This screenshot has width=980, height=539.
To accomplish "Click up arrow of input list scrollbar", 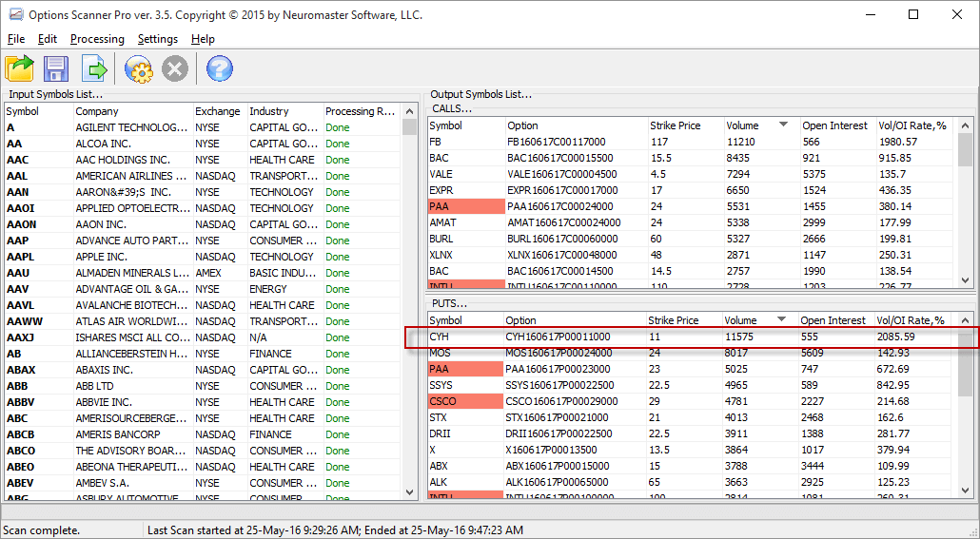I will click(x=409, y=111).
